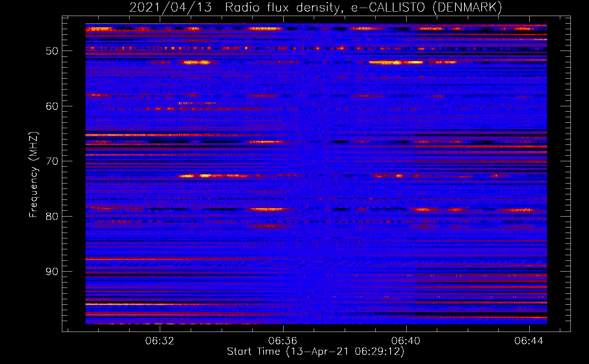Click the 'Start Time (13-Apr-21 06:29:12)' axis label

316,352
